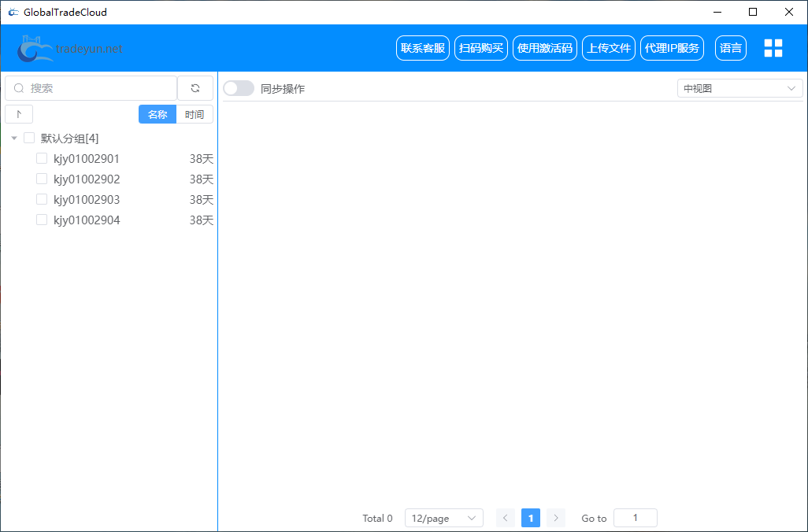The width and height of the screenshot is (808, 532).
Task: Click the 联系客服 button
Action: tap(423, 48)
